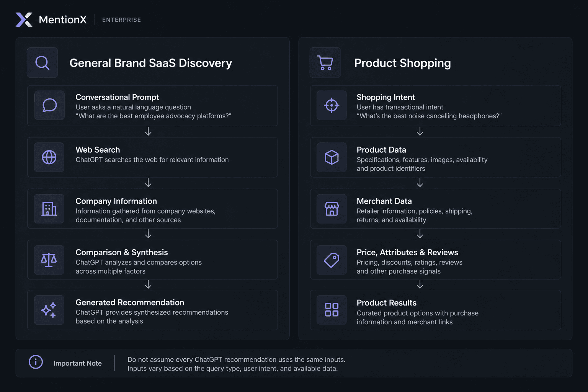Click the Price, Attributes & Reviews title
The image size is (588, 392).
tap(407, 252)
